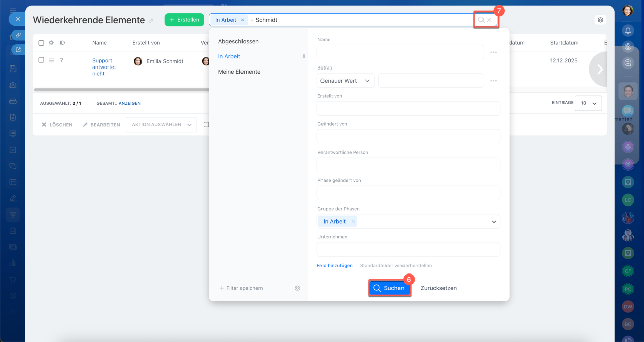Open DW avatar in right sidebar

[628, 306]
